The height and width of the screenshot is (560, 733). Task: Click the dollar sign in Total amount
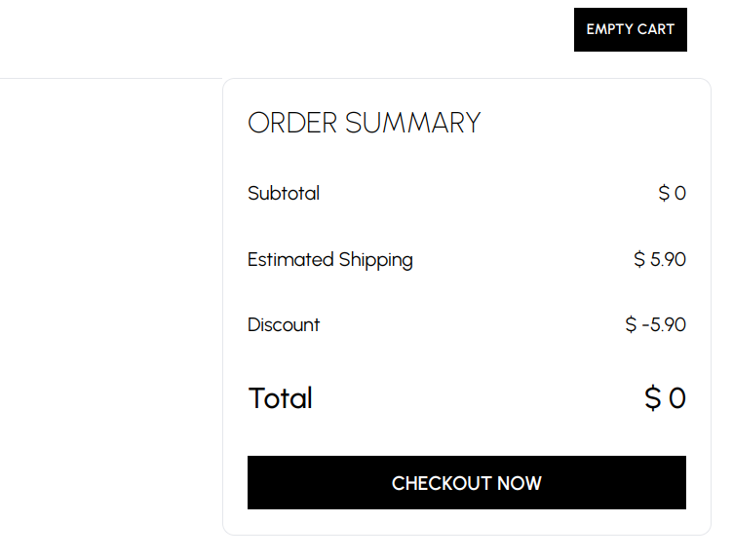653,398
